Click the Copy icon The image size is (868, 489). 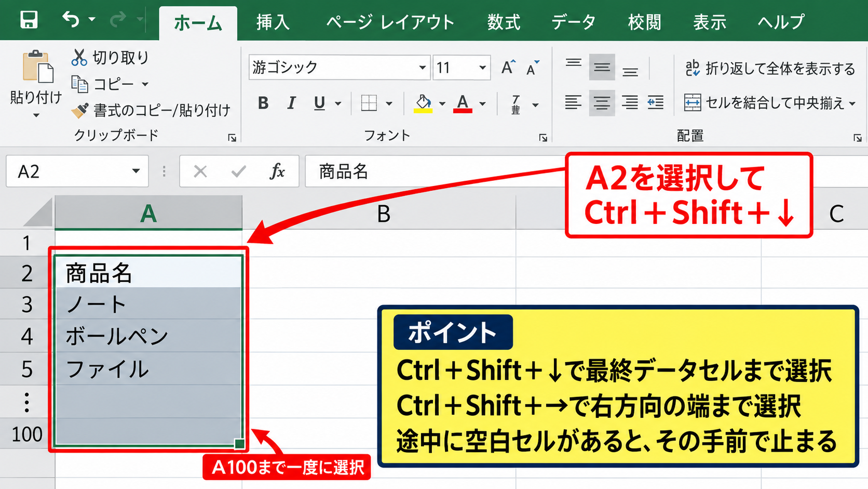click(x=79, y=84)
